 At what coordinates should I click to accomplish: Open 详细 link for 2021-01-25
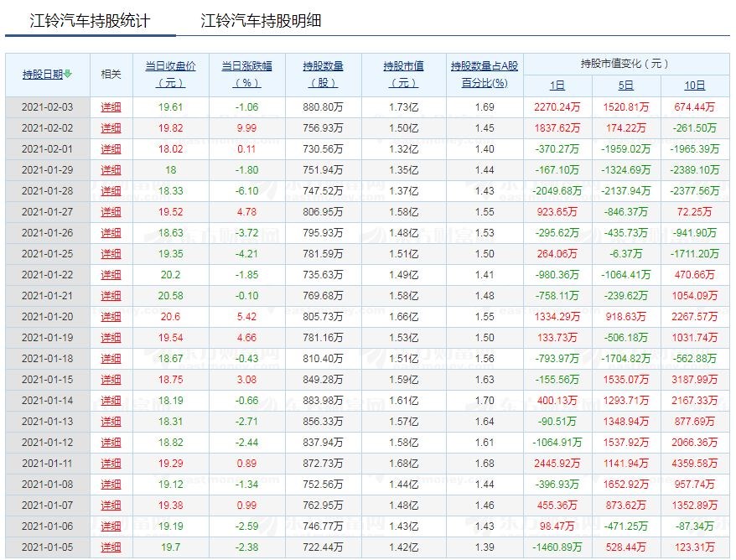click(111, 254)
